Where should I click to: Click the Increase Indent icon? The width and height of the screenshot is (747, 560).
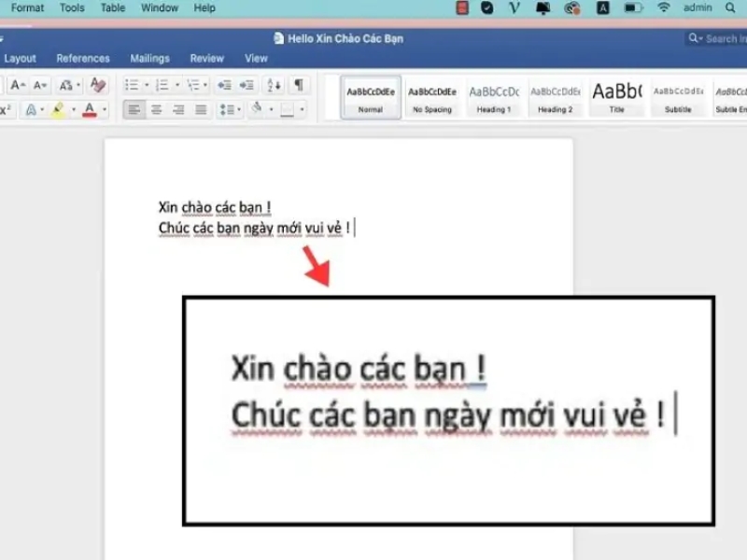pyautogui.click(x=246, y=85)
